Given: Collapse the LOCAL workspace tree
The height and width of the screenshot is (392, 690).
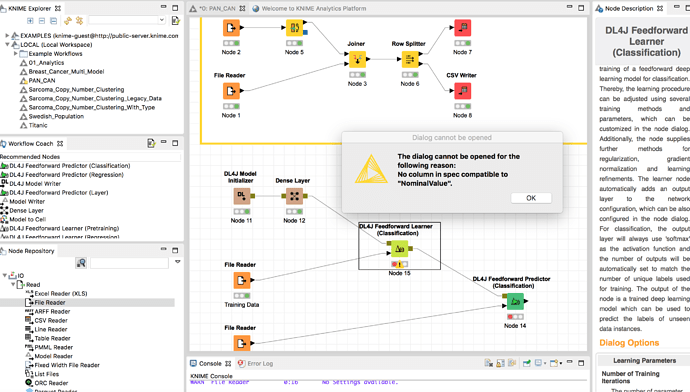Looking at the screenshot, I should coord(7,44).
